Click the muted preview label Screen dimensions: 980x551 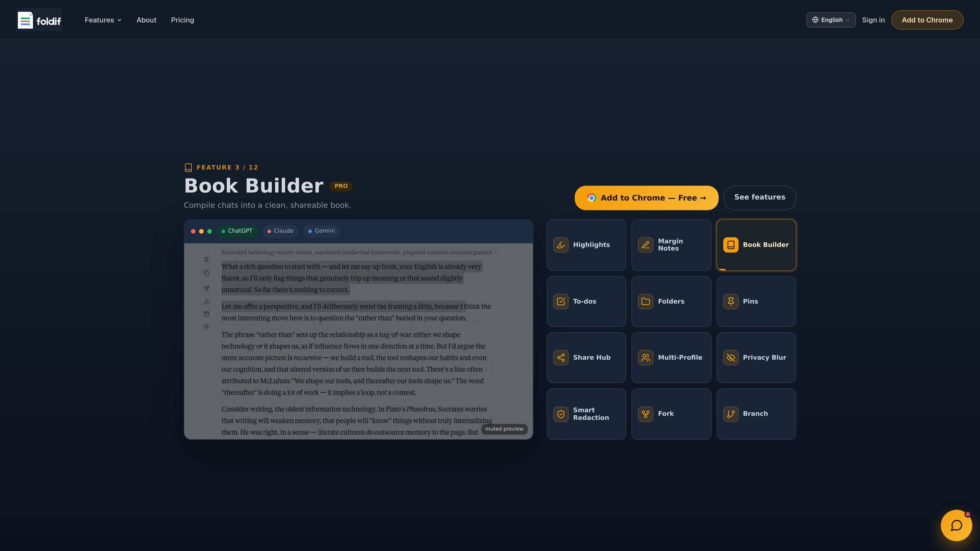pos(504,429)
